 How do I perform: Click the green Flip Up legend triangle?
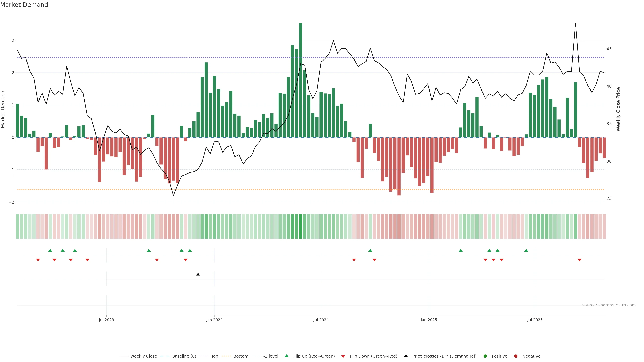[x=287, y=356]
